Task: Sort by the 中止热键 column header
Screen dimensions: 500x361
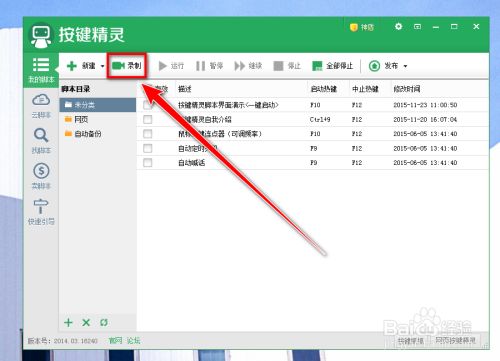Action: click(x=365, y=89)
